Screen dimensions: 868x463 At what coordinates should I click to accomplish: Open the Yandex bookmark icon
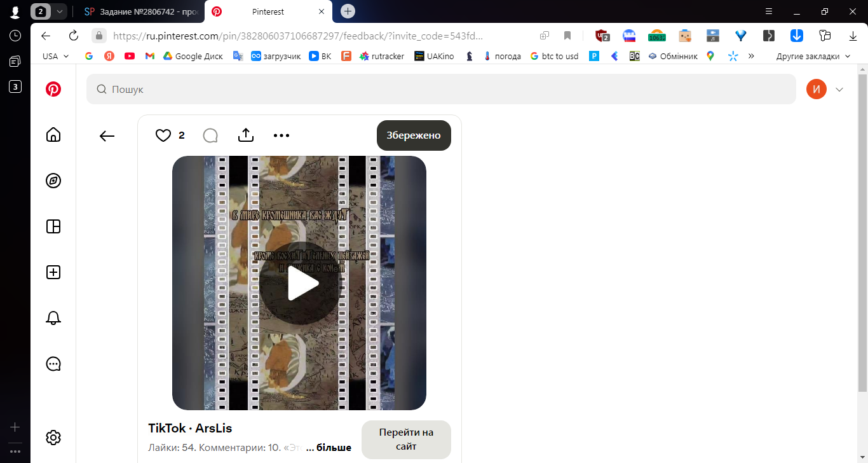click(x=109, y=56)
